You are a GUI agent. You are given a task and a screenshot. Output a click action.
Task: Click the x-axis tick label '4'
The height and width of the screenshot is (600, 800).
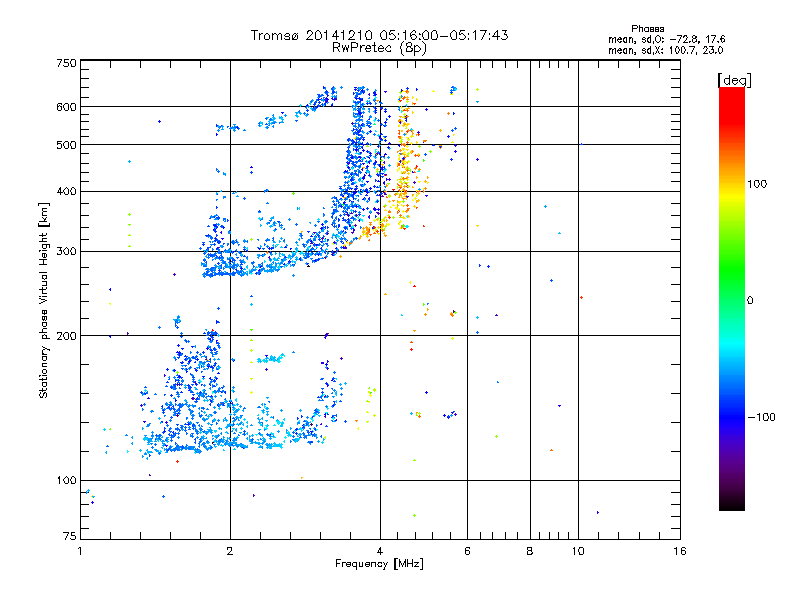(380, 551)
